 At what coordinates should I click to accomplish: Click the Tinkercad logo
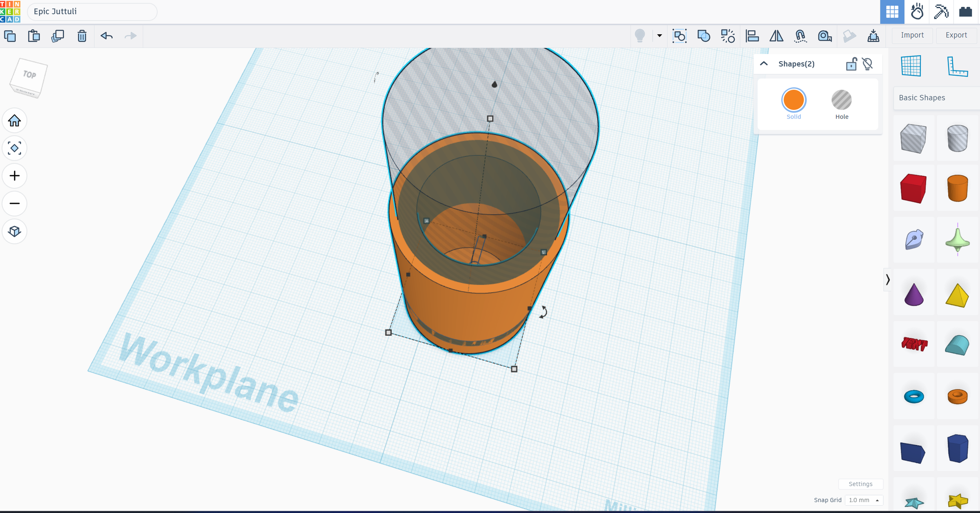tap(10, 11)
